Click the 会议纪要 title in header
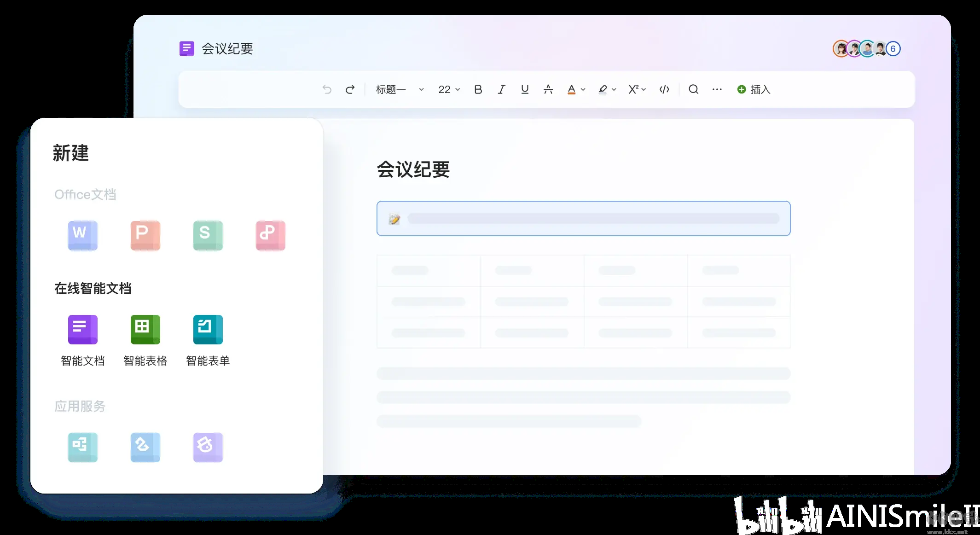Image resolution: width=980 pixels, height=535 pixels. pos(227,48)
